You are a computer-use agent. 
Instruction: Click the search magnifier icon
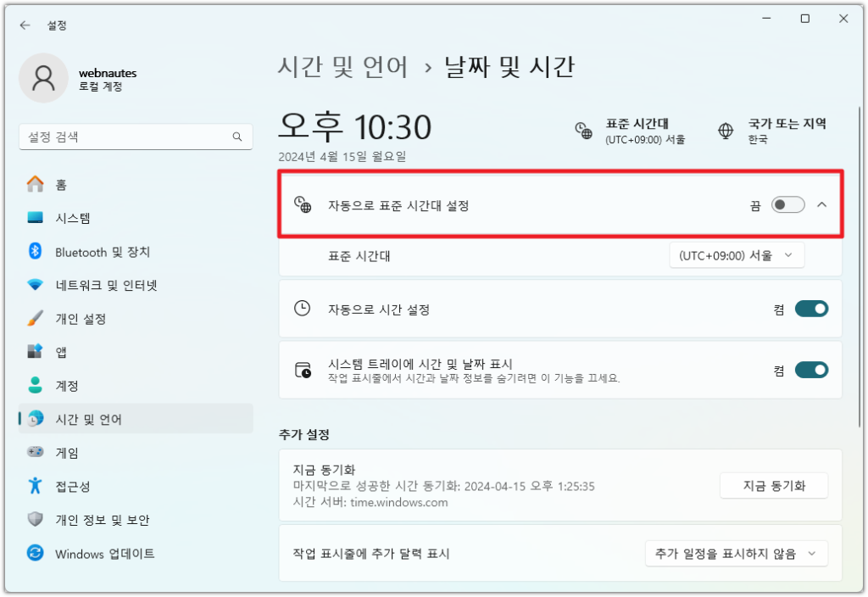coord(237,137)
